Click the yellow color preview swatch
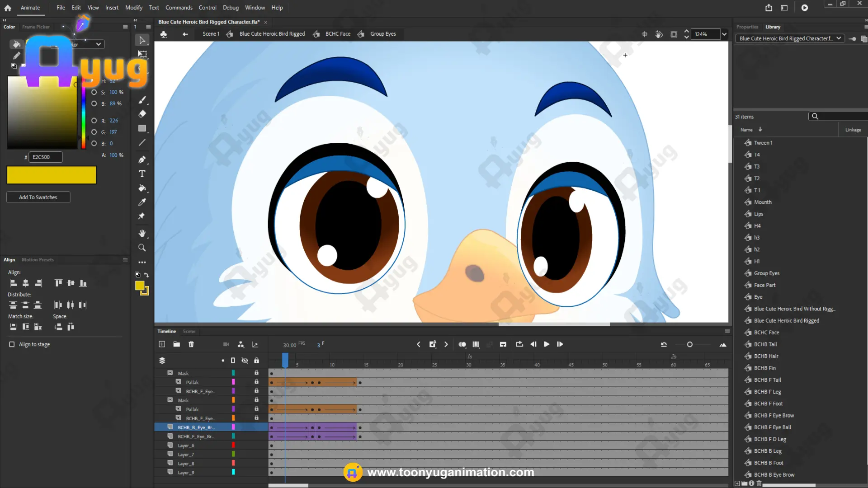Image resolution: width=868 pixels, height=488 pixels. click(52, 175)
